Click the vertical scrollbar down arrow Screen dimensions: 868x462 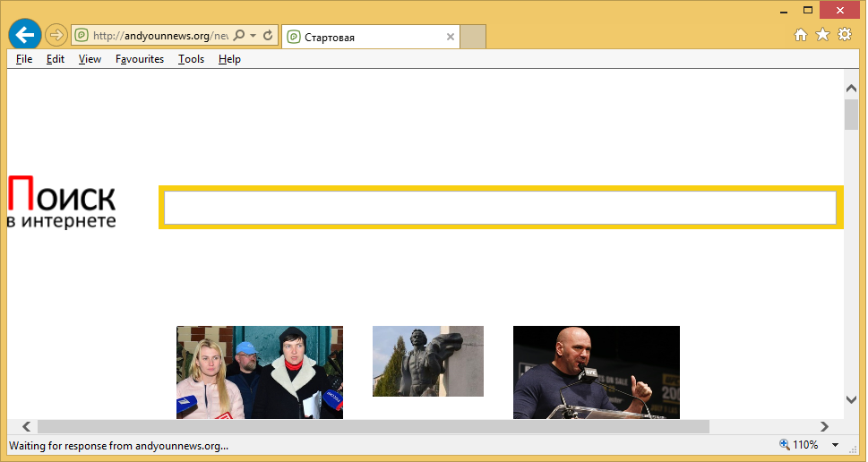click(x=851, y=399)
